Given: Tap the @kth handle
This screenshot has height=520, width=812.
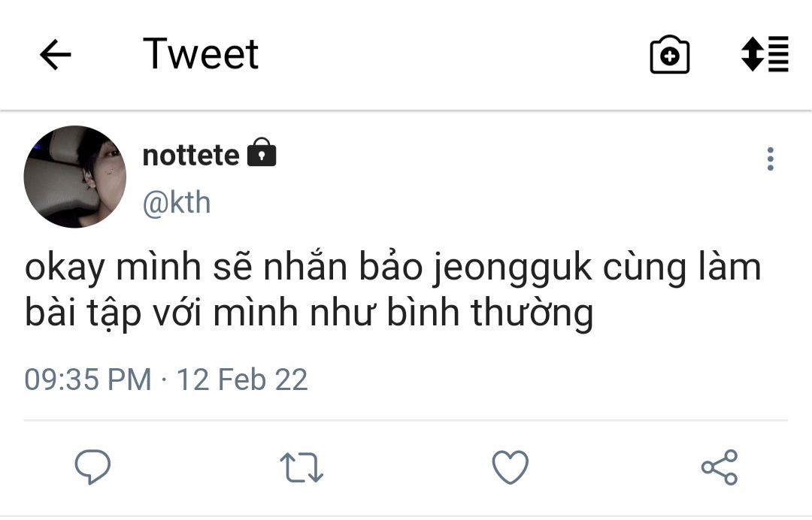Looking at the screenshot, I should [177, 203].
